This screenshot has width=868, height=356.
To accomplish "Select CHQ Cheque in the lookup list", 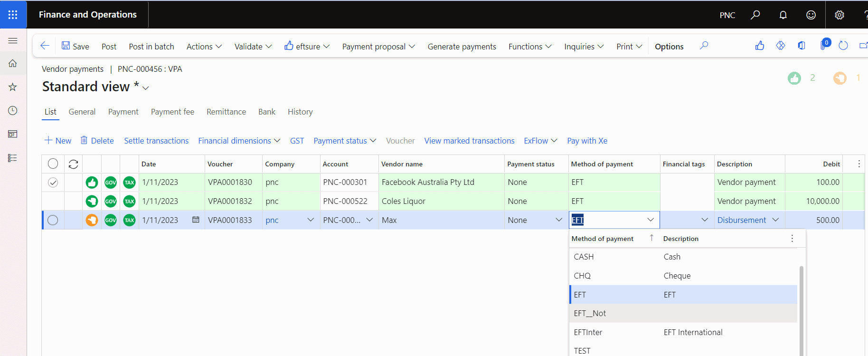I will [x=683, y=276].
